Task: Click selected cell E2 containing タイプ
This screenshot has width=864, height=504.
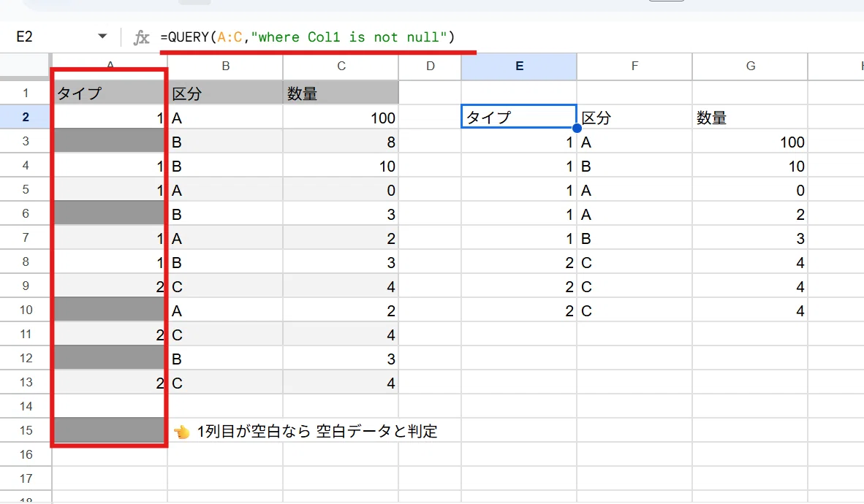Action: coord(519,117)
